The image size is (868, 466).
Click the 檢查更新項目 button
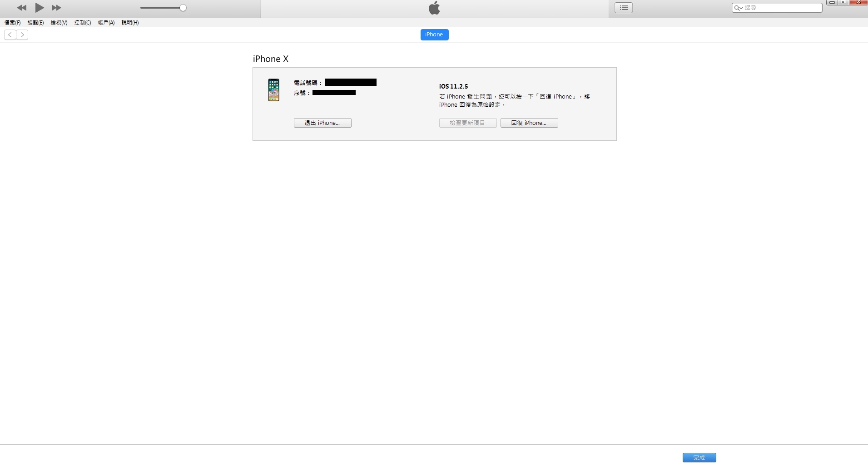click(468, 123)
